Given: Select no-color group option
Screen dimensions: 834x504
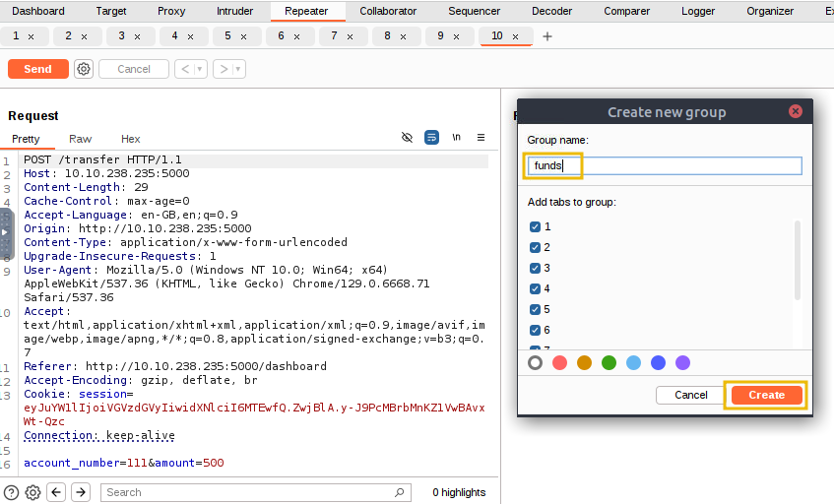Looking at the screenshot, I should pos(535,363).
